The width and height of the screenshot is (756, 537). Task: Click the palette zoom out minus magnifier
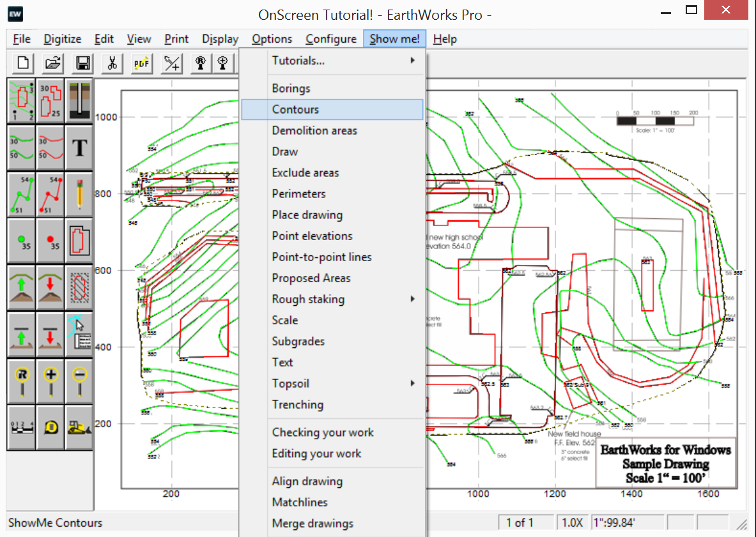click(79, 381)
